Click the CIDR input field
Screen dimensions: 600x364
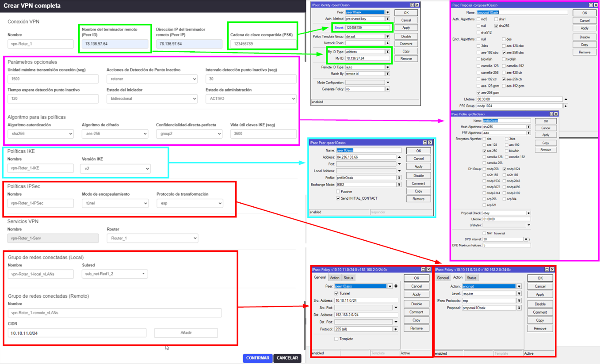[77, 333]
